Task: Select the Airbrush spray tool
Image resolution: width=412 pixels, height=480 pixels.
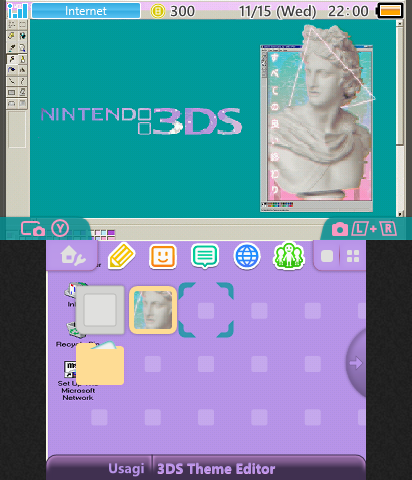Action: tap(12, 70)
